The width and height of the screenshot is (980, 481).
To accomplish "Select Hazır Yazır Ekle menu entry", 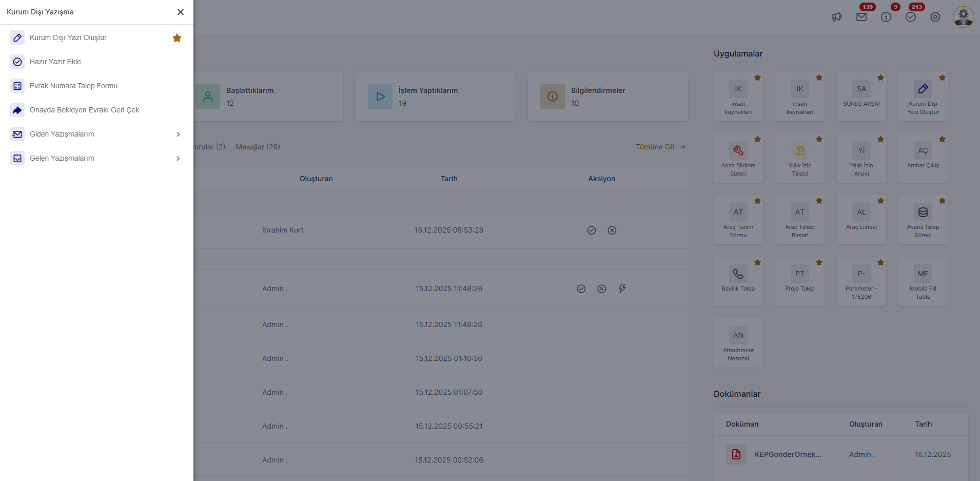I will tap(55, 62).
